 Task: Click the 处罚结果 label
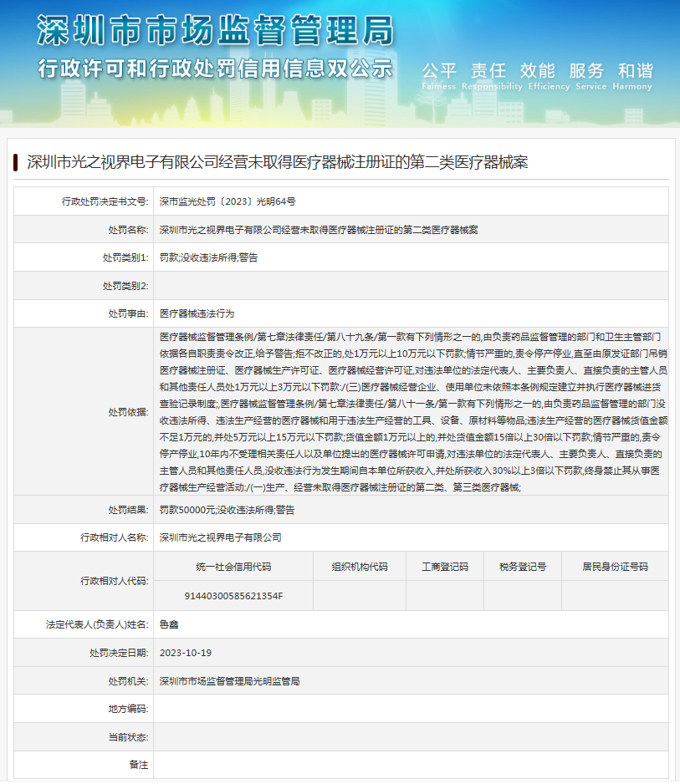point(128,510)
